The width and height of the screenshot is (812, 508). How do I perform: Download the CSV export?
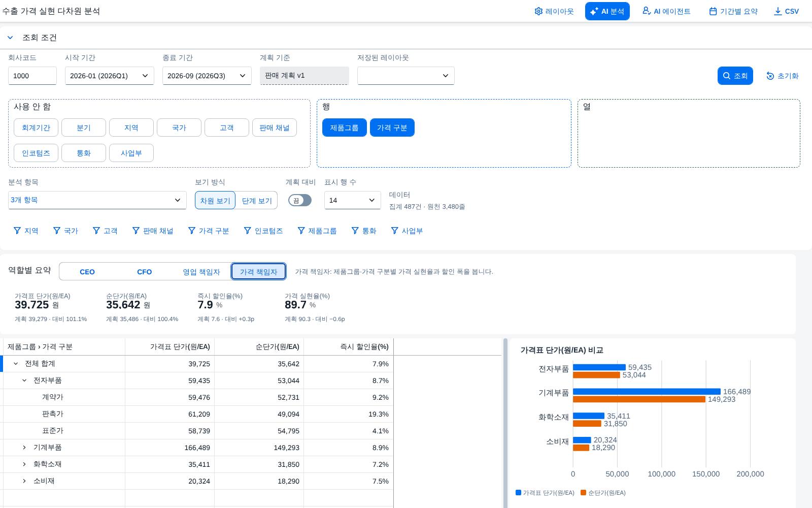786,11
